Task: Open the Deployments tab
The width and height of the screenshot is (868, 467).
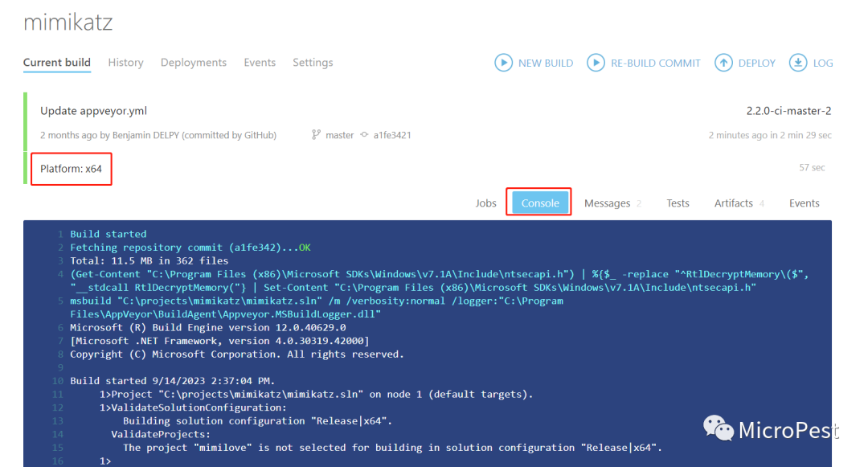Action: pos(194,63)
